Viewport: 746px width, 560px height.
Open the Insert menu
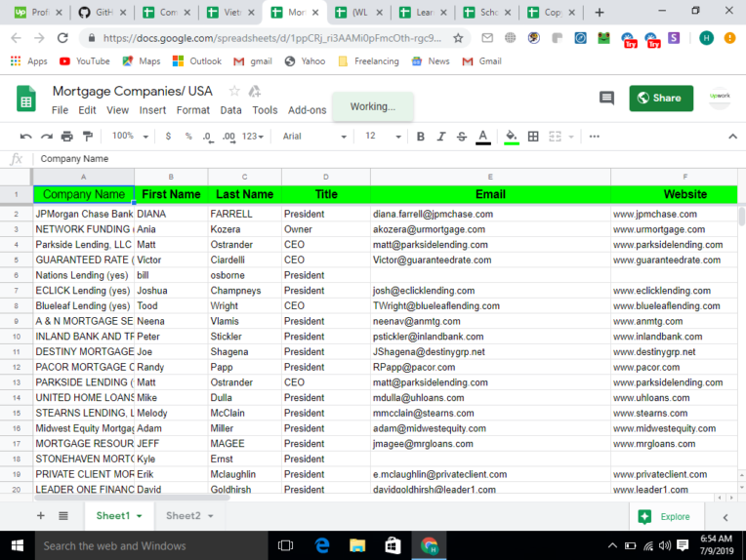click(152, 110)
